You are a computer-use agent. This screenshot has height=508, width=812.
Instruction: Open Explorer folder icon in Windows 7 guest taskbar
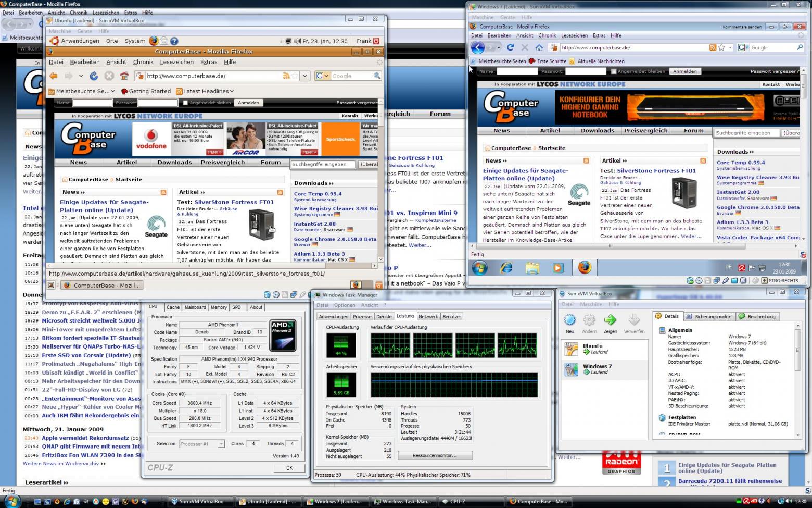(532, 268)
